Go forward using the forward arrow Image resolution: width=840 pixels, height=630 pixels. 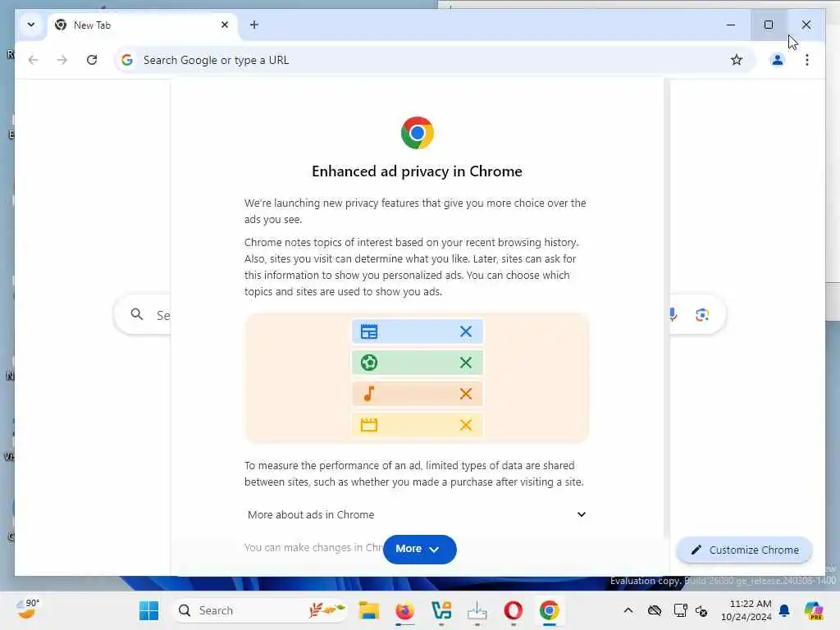click(x=62, y=60)
